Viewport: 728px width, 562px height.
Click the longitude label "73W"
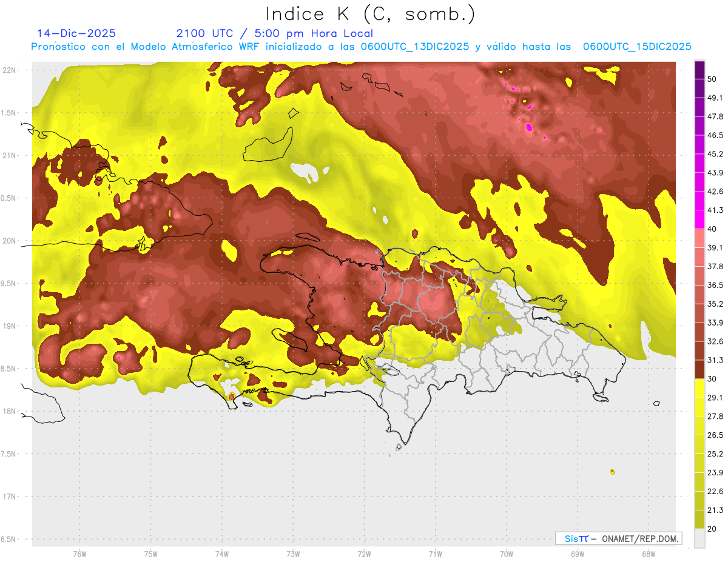pos(293,554)
